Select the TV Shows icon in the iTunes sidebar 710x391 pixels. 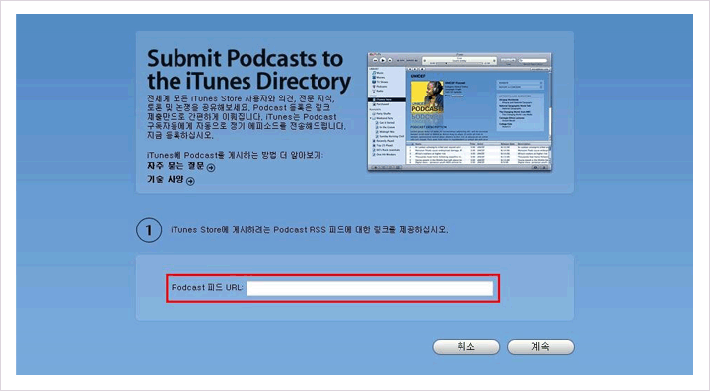coord(374,82)
